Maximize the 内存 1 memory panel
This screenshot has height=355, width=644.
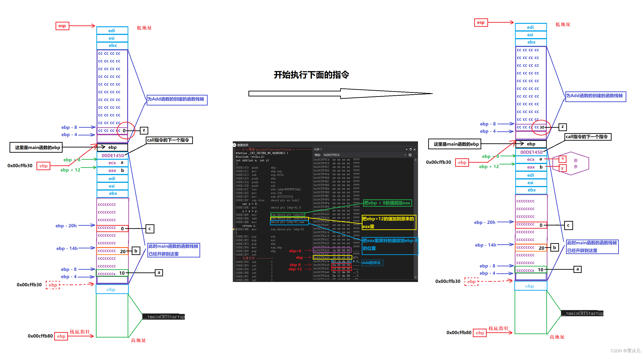pyautogui.click(x=411, y=149)
